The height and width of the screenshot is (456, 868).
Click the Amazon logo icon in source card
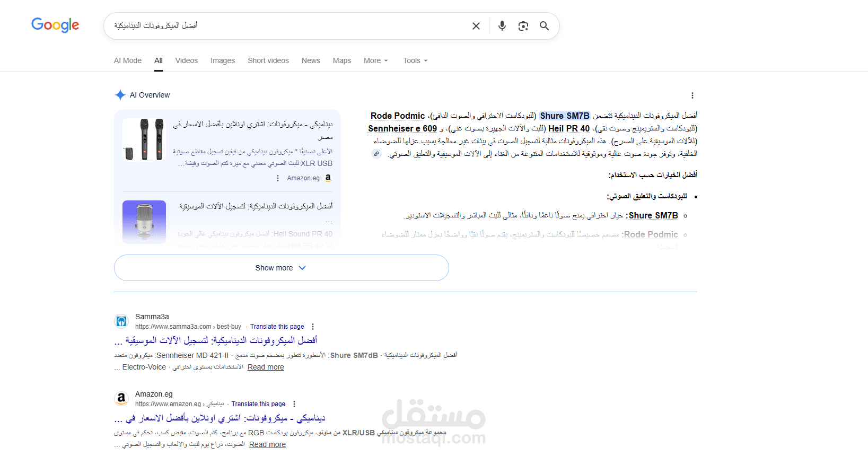[328, 178]
